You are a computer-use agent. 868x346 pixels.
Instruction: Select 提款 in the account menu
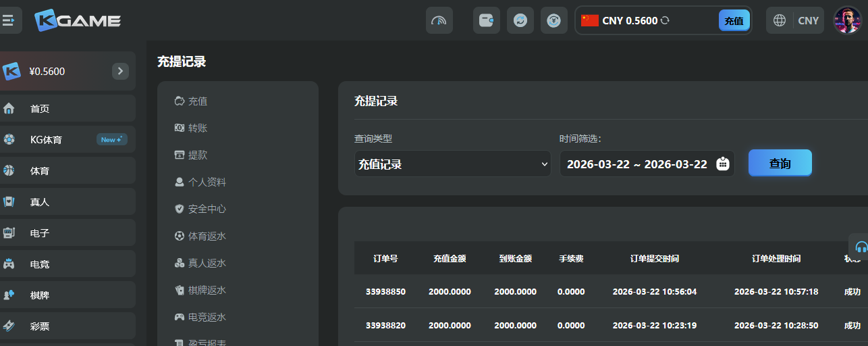click(198, 155)
